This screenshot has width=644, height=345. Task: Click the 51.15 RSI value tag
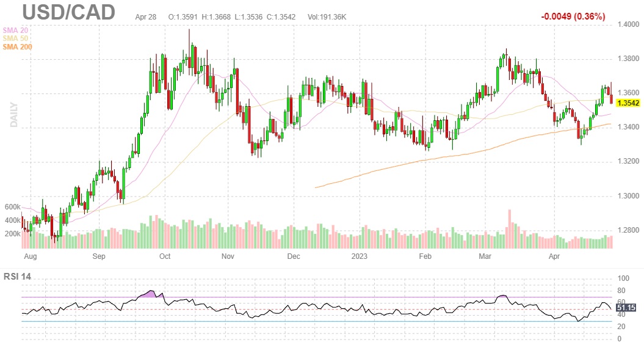(626, 308)
